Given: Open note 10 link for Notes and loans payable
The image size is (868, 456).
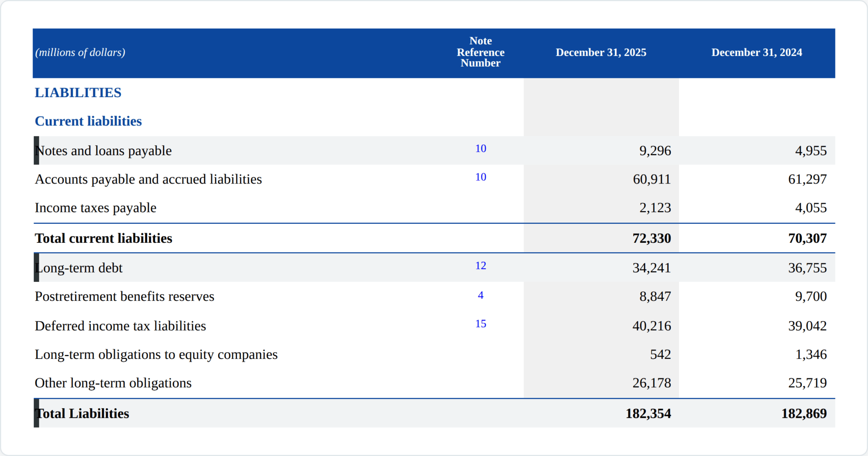Looking at the screenshot, I should (480, 148).
